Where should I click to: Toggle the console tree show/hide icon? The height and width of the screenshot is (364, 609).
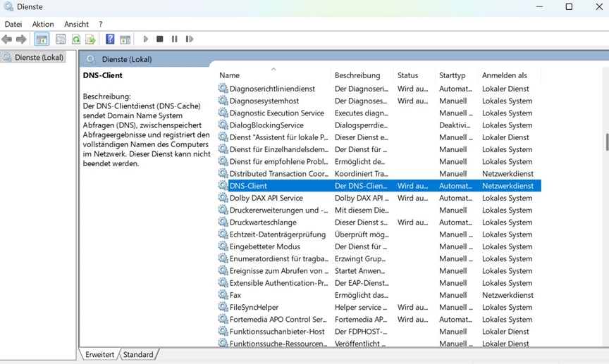pos(42,39)
